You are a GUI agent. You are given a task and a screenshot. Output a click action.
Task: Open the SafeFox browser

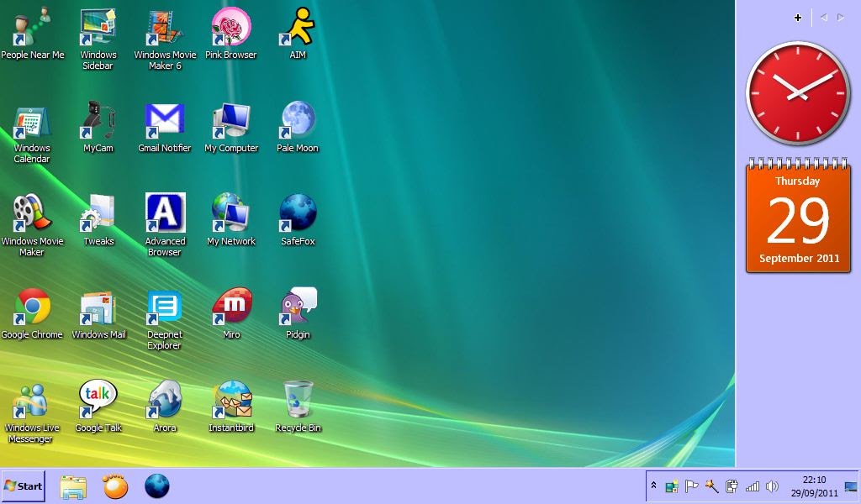tap(297, 211)
